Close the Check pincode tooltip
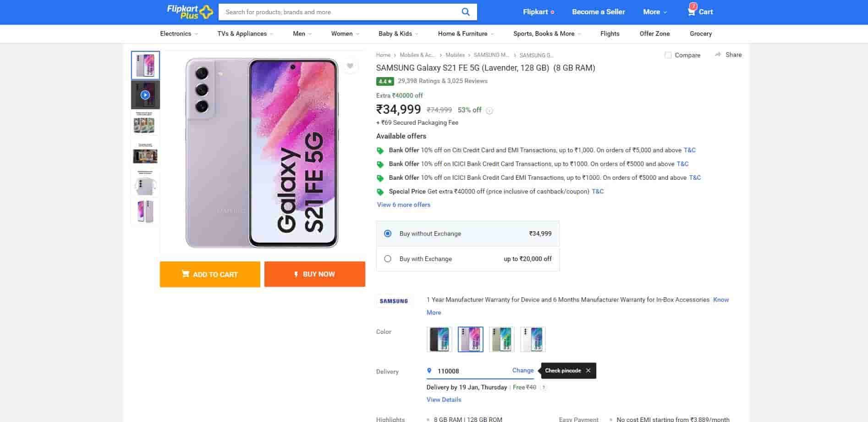The height and width of the screenshot is (422, 868). point(588,371)
